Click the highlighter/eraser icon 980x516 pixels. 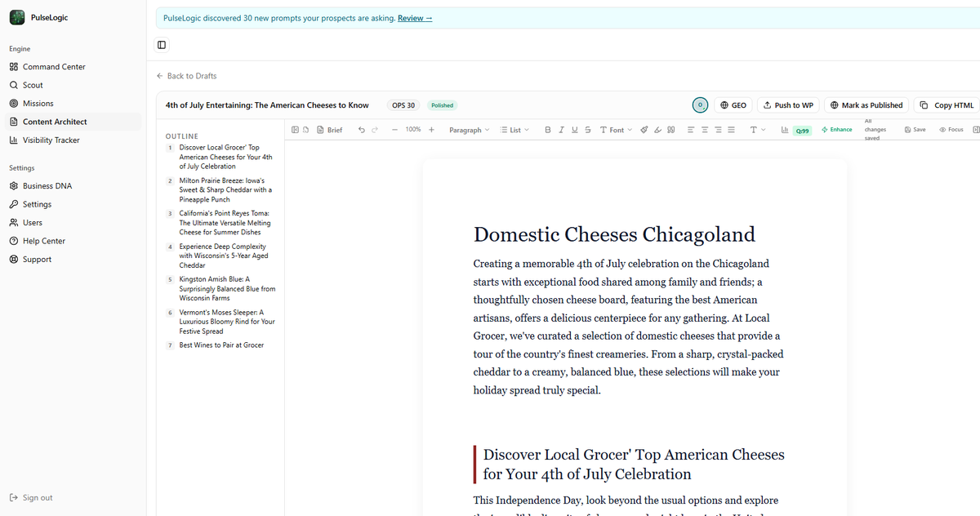pyautogui.click(x=657, y=130)
